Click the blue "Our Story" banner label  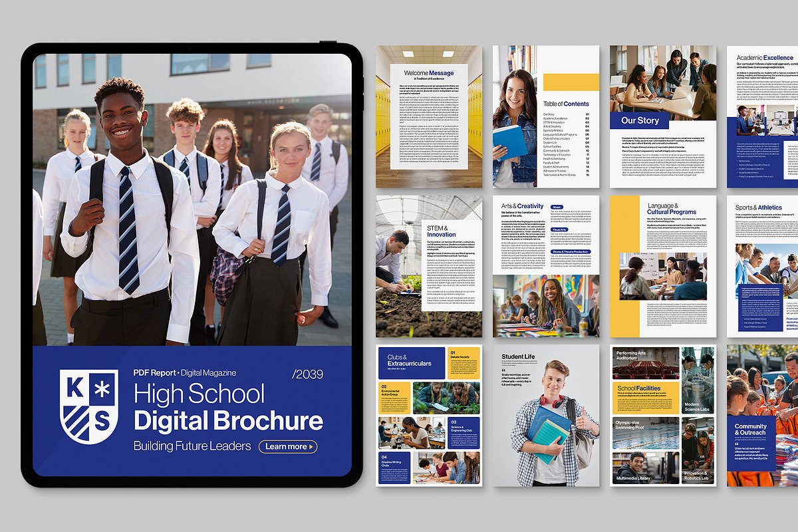tap(640, 120)
